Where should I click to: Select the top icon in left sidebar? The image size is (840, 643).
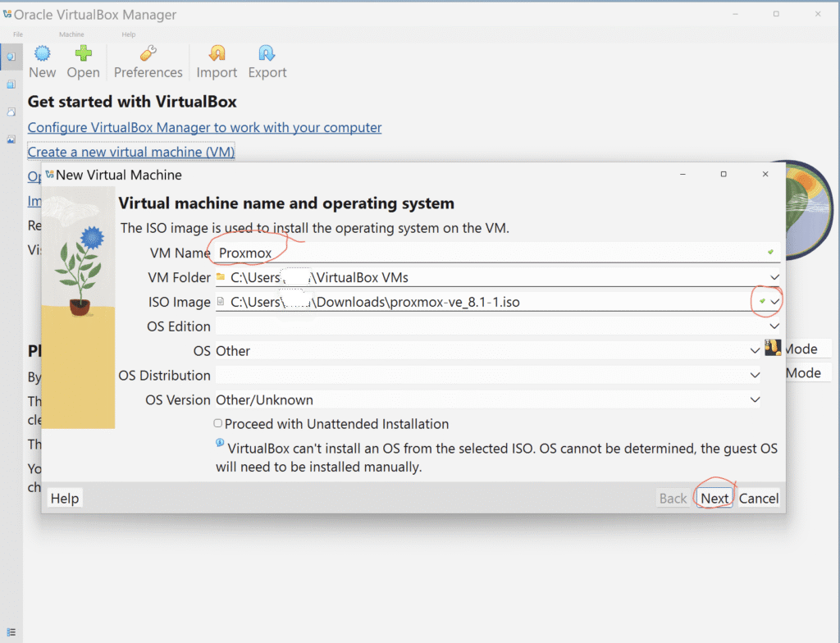pyautogui.click(x=11, y=57)
